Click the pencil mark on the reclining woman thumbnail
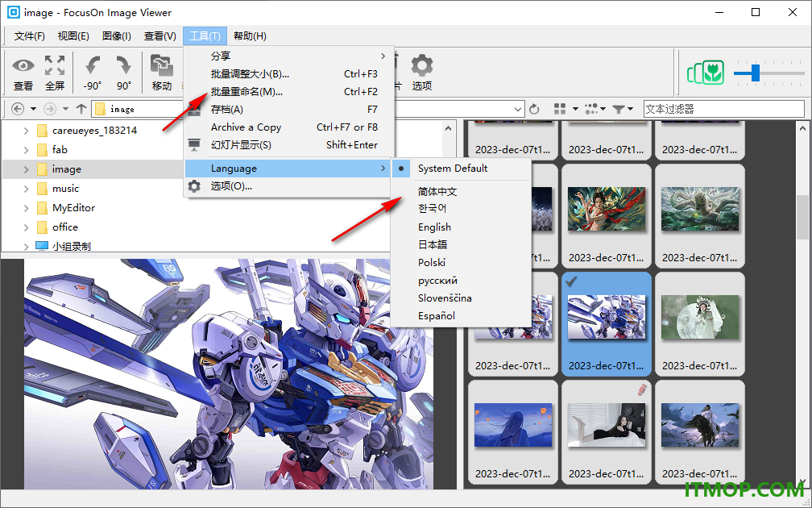Viewport: 812px width, 508px height. click(642, 389)
